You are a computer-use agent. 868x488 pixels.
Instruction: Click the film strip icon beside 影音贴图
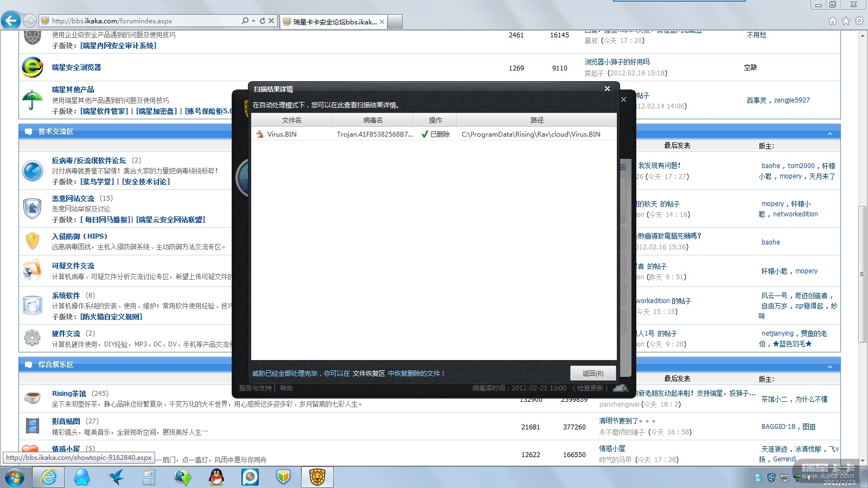click(x=33, y=426)
